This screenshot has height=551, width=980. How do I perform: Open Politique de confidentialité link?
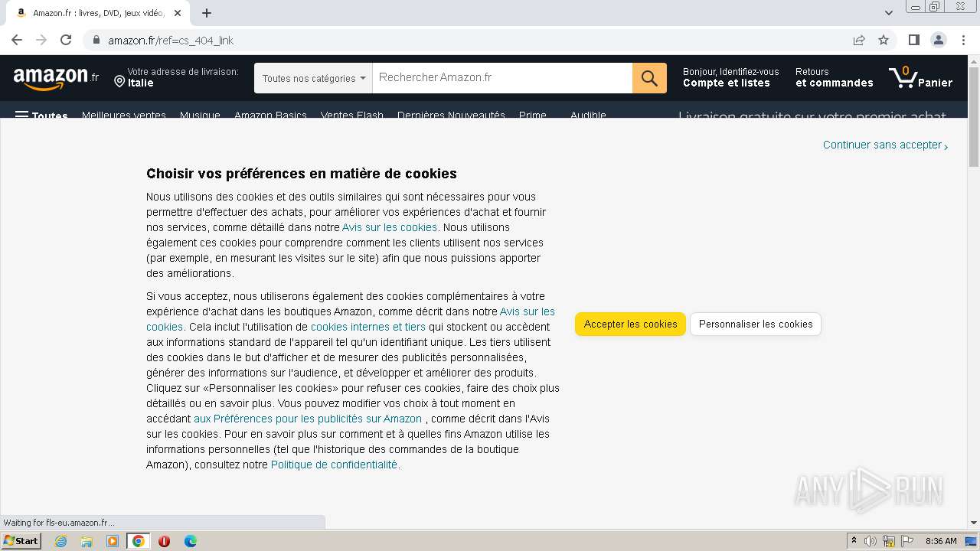(334, 465)
